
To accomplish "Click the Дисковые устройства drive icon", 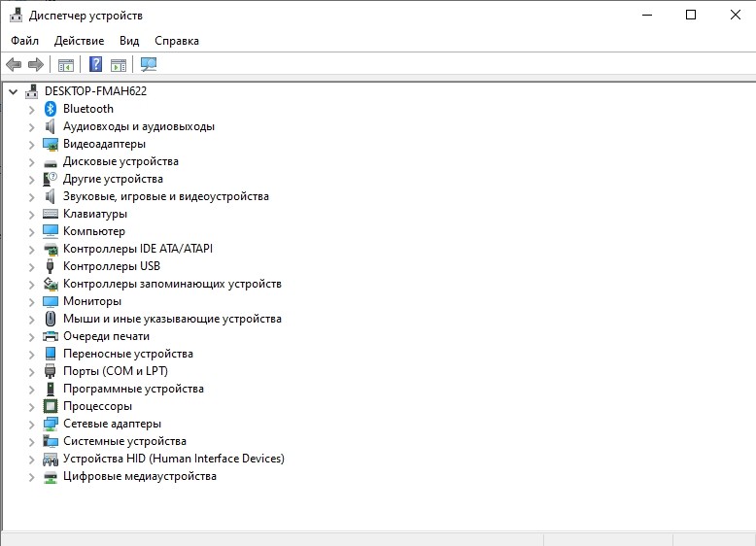I will (51, 163).
